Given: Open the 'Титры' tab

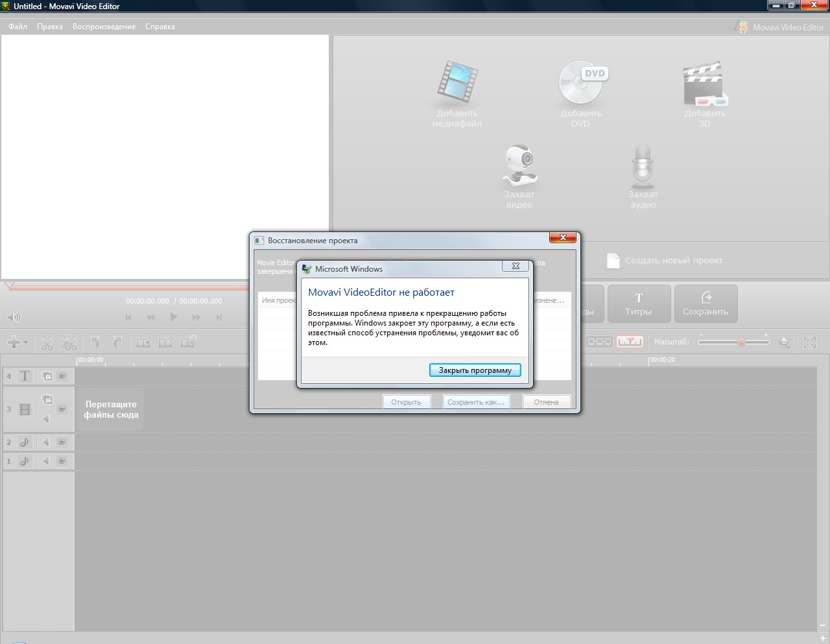Looking at the screenshot, I should point(639,304).
